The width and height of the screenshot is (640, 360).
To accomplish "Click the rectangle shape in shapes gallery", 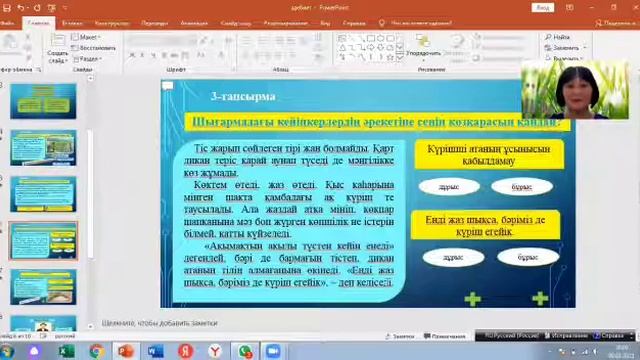I will pos(371,38).
